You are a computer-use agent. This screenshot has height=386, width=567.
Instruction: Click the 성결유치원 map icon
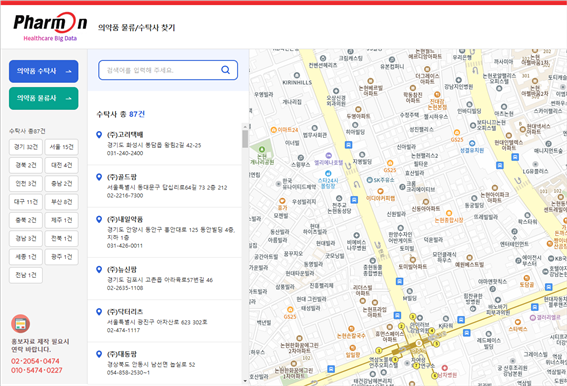(x=472, y=143)
